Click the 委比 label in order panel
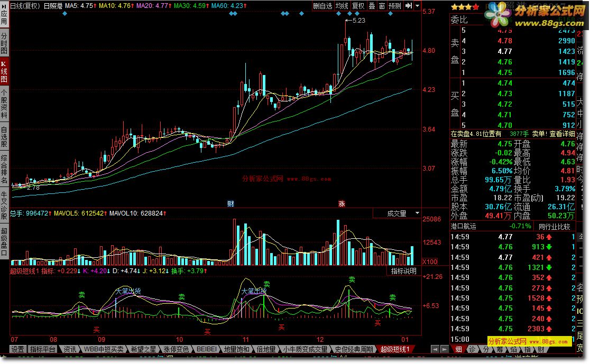 (459, 20)
